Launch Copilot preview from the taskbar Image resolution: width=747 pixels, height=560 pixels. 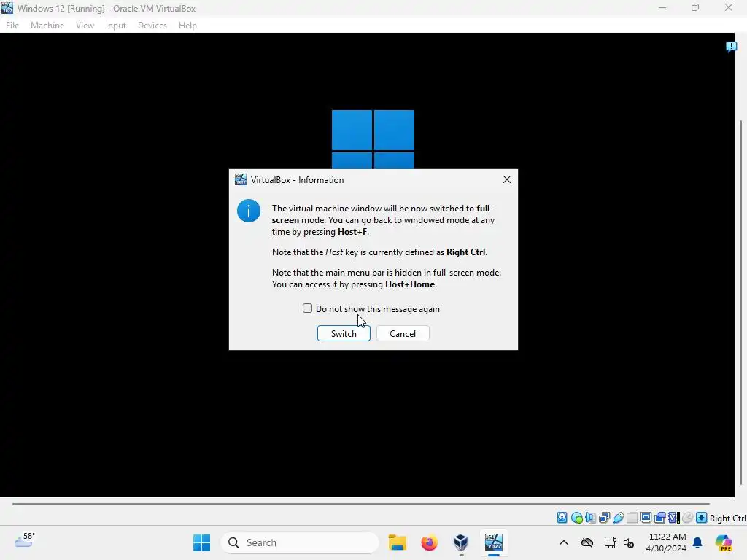coord(724,542)
